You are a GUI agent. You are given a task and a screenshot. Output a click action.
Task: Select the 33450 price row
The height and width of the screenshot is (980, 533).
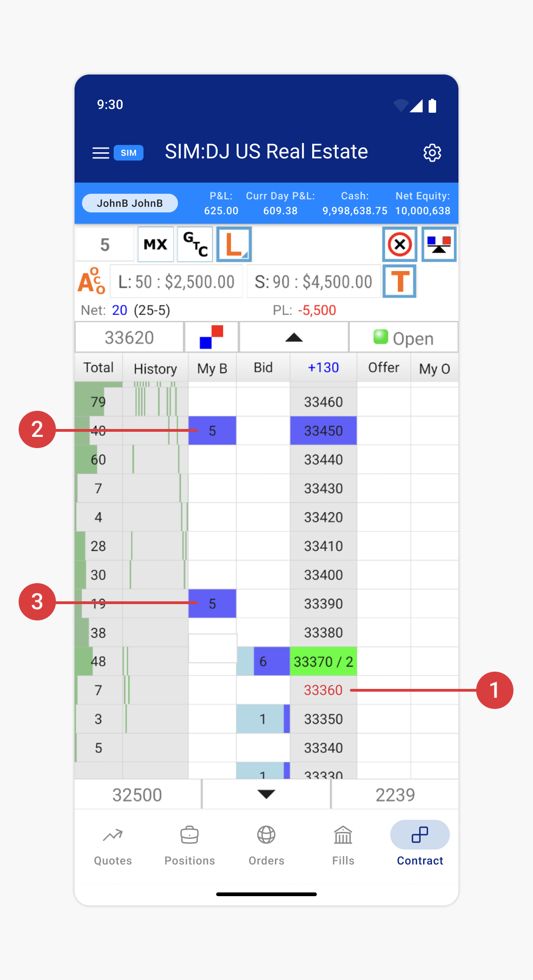323,431
